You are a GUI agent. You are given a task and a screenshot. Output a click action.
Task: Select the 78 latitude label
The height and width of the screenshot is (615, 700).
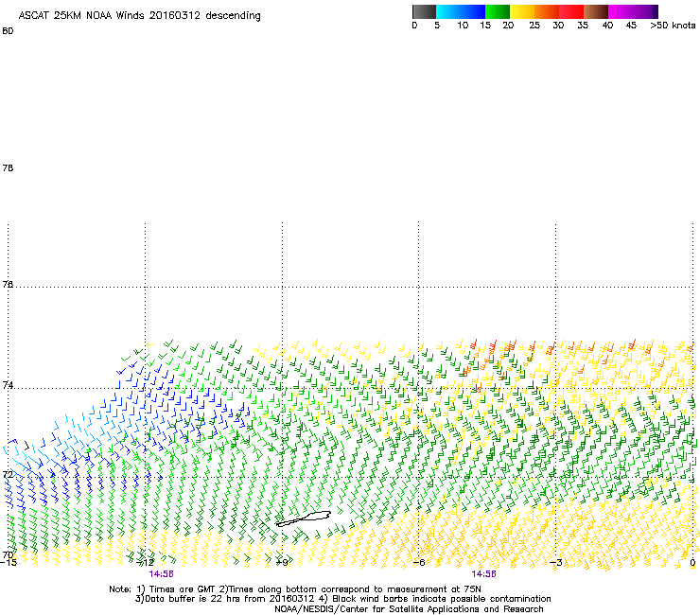(x=8, y=167)
